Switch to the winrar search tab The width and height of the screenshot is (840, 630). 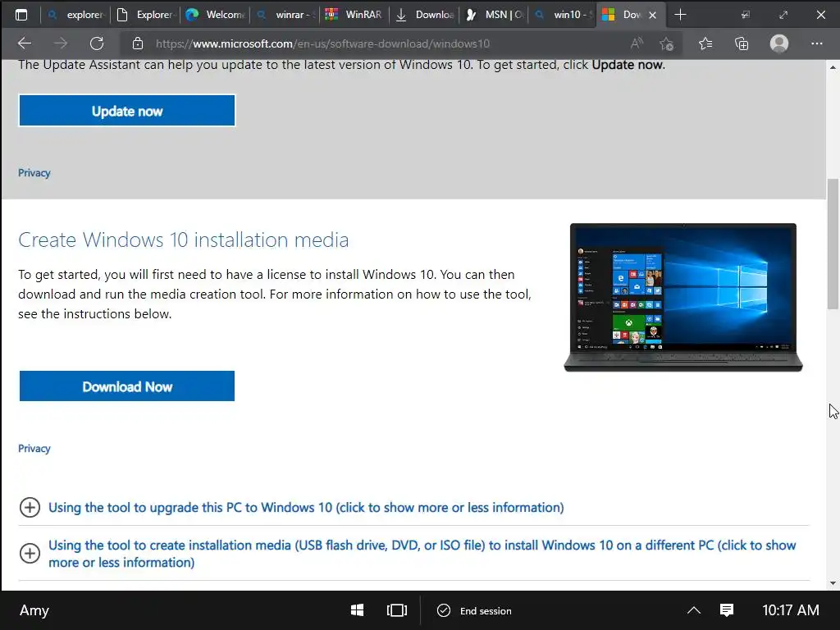[x=285, y=15]
